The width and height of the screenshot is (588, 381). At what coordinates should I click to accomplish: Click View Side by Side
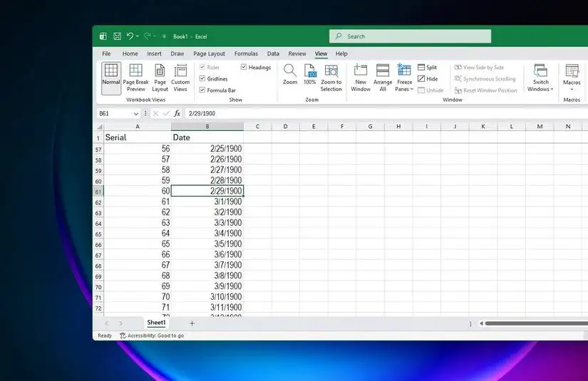tap(479, 67)
